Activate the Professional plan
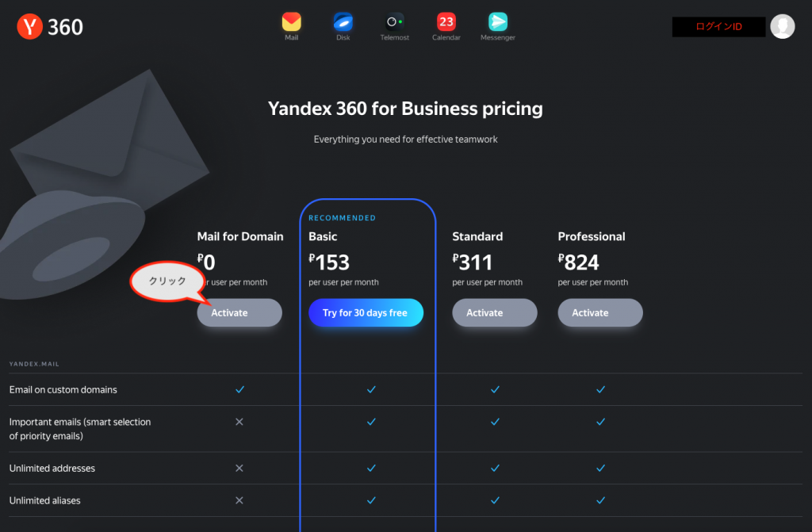The height and width of the screenshot is (532, 812). (600, 312)
